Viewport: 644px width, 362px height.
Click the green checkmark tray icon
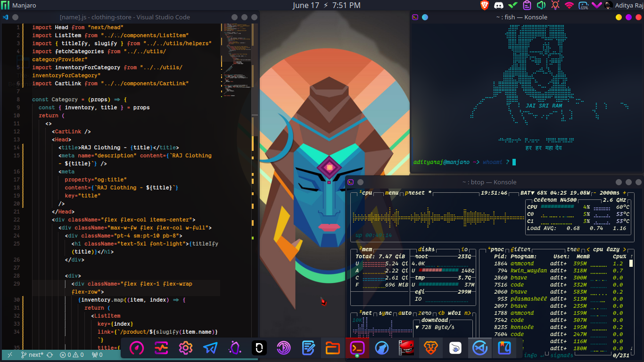[513, 6]
